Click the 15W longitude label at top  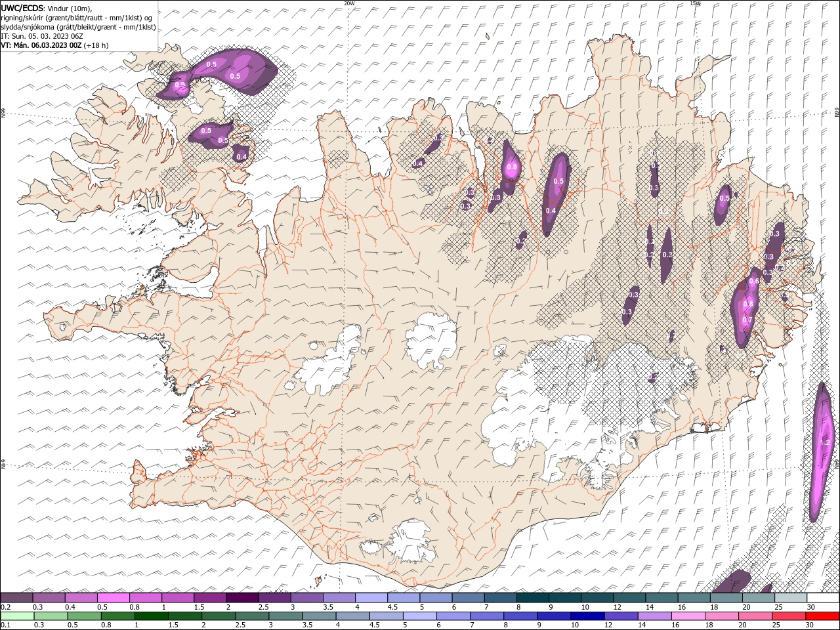pyautogui.click(x=695, y=3)
